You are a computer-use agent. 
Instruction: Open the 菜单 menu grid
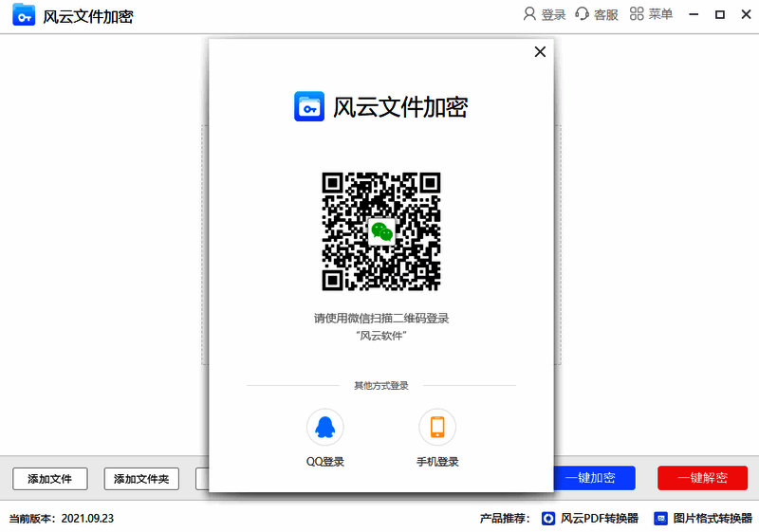pos(651,14)
